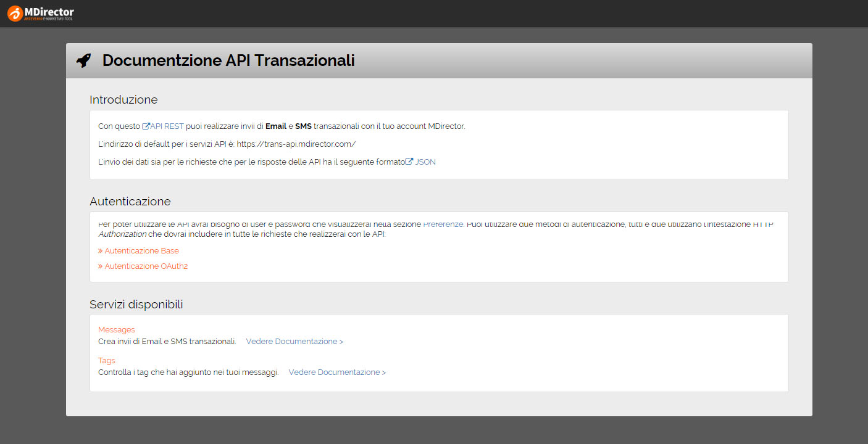Expand Autenticazione Base section
868x444 pixels.
pyautogui.click(x=138, y=251)
